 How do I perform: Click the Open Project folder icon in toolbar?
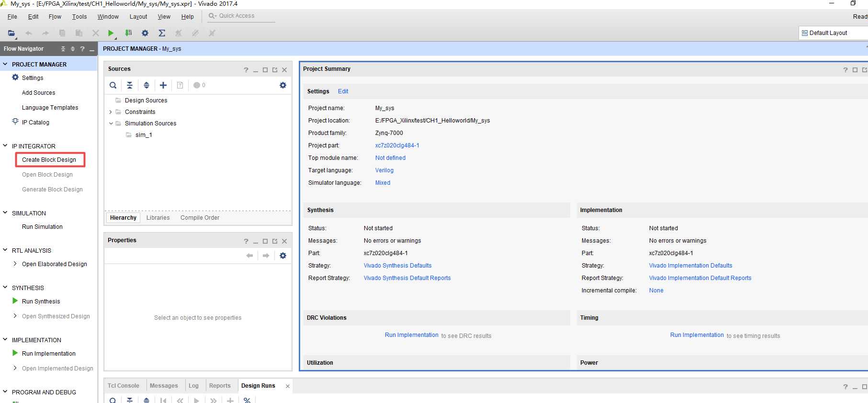point(11,33)
